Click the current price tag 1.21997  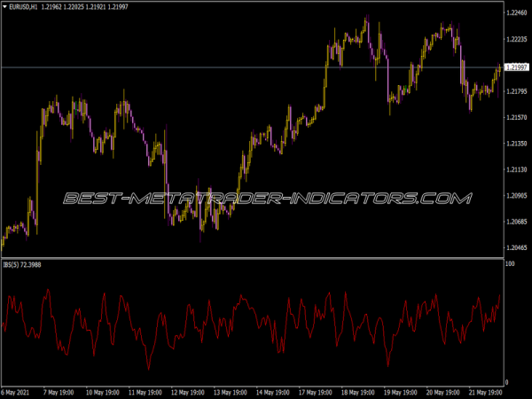click(516, 67)
